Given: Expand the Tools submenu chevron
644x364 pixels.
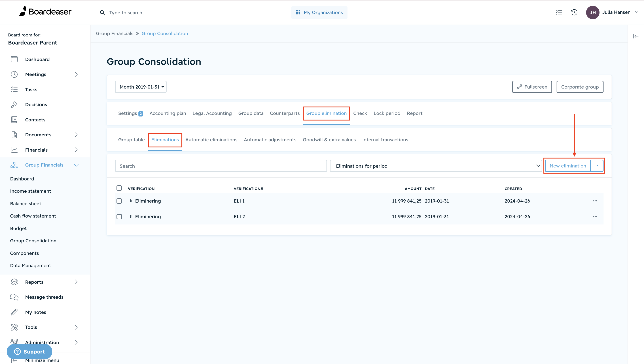Looking at the screenshot, I should 76,327.
